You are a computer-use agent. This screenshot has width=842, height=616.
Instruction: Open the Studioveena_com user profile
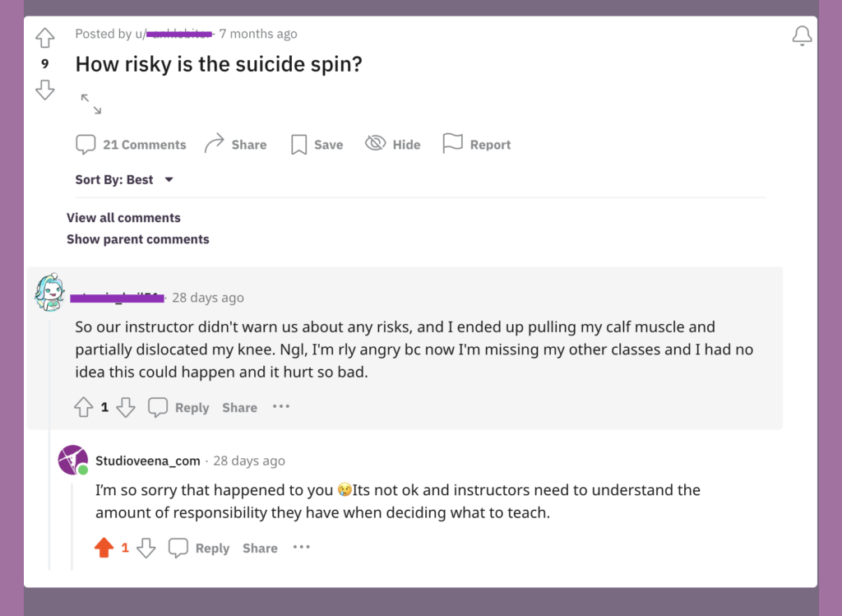click(x=148, y=461)
